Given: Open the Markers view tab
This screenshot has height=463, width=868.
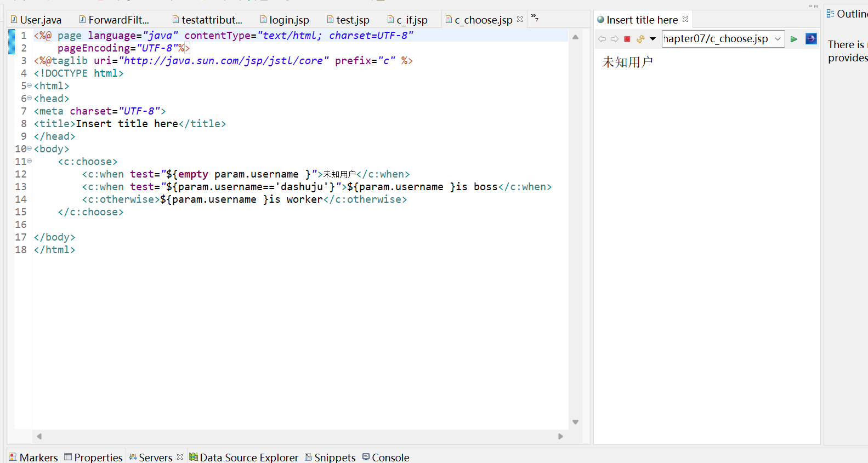Looking at the screenshot, I should click(33, 457).
